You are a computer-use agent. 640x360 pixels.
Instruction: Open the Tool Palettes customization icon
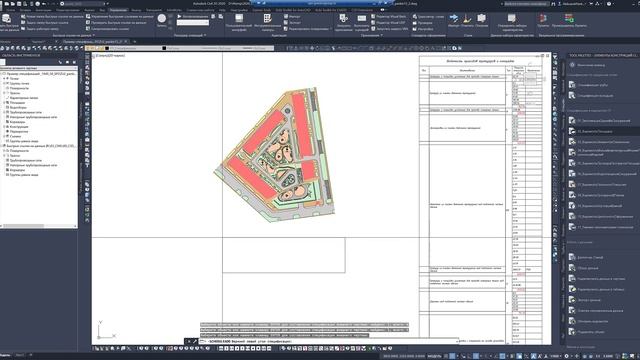tap(267, 19)
